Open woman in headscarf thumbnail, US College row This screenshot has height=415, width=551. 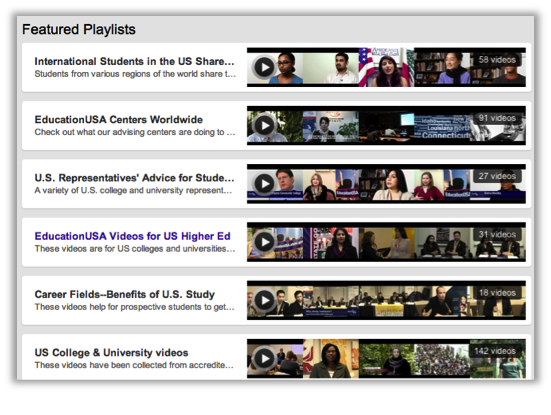coord(386,359)
